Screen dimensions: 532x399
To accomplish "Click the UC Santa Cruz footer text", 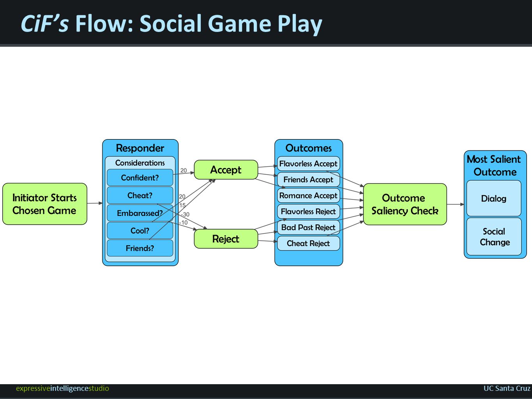I will tap(507, 388).
